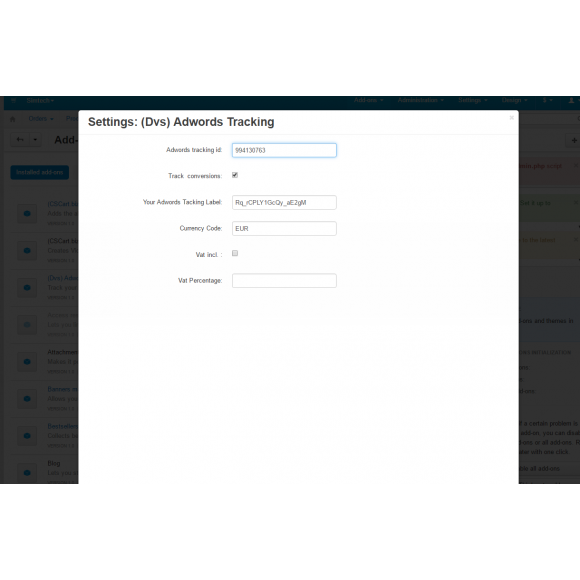Viewport: 580px width, 580px height.
Task: Click the Adwords tracking id input field
Action: coord(284,150)
